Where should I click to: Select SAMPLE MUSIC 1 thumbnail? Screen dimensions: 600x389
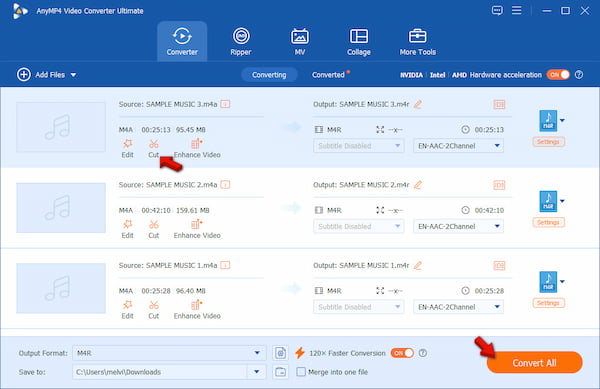coord(61,288)
